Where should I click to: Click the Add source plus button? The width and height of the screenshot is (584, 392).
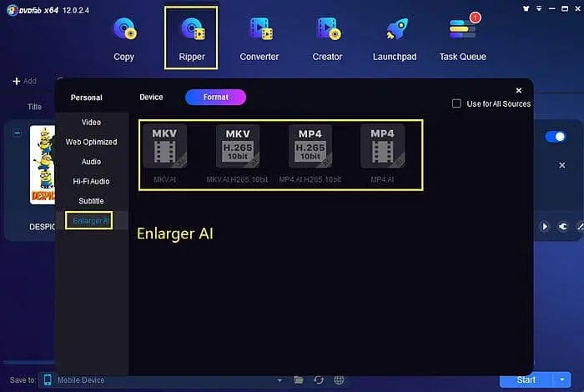(24, 81)
